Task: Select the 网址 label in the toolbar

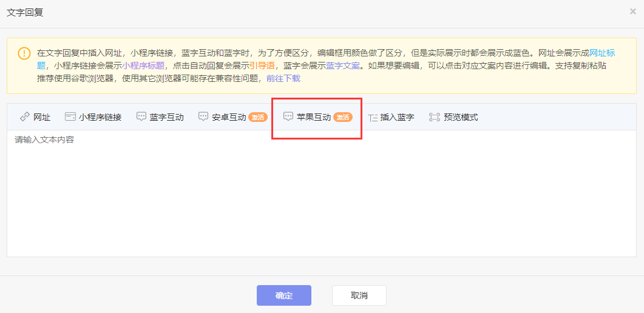Action: pos(42,117)
